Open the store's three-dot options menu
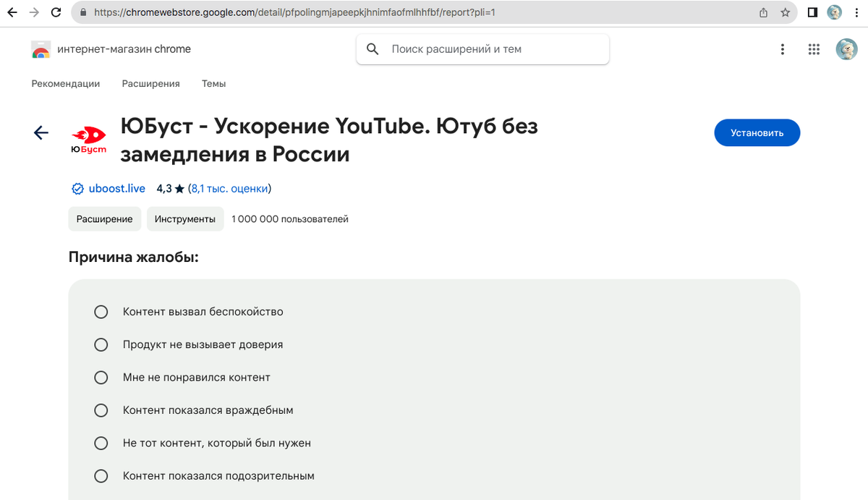The image size is (868, 500). click(x=782, y=49)
